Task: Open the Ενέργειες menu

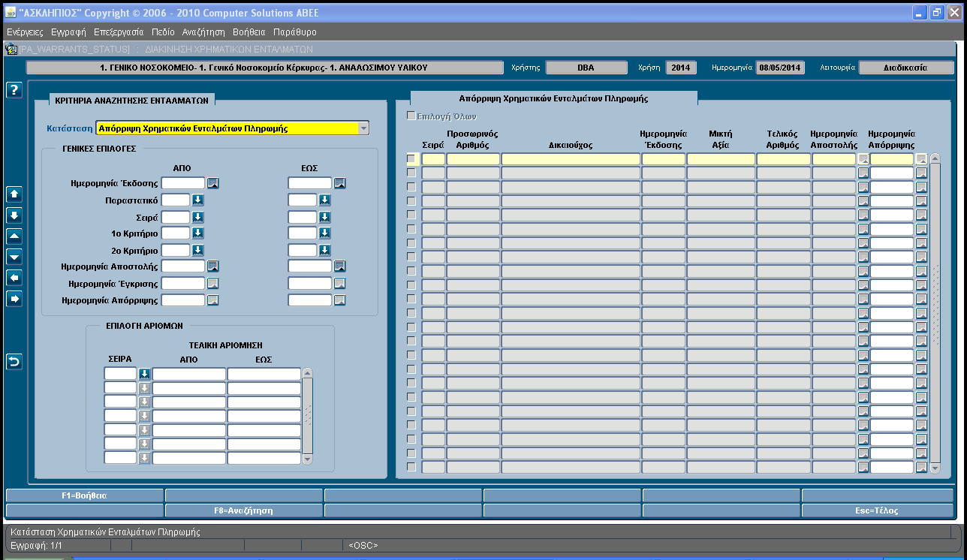Action: click(x=25, y=32)
